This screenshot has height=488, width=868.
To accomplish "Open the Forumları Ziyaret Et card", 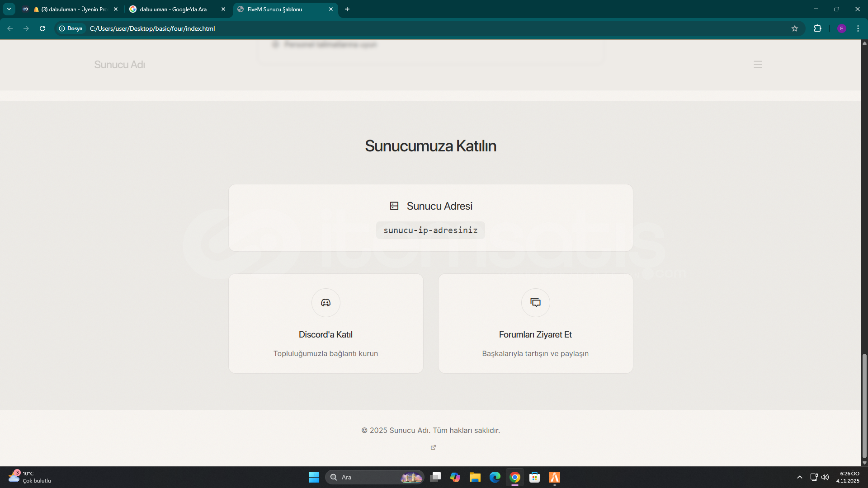I will [x=535, y=335].
